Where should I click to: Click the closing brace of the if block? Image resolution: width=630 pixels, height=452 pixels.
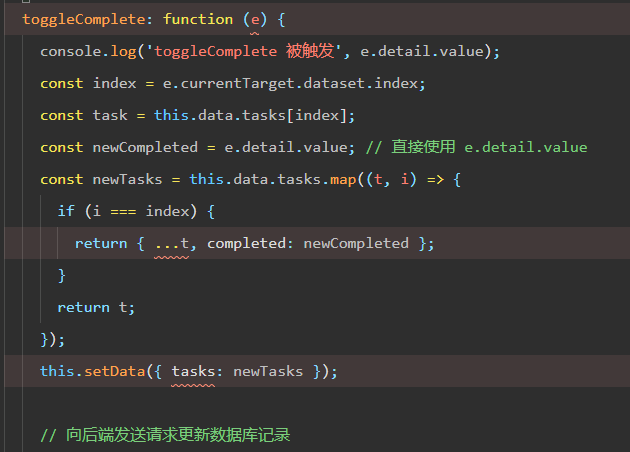coord(61,276)
